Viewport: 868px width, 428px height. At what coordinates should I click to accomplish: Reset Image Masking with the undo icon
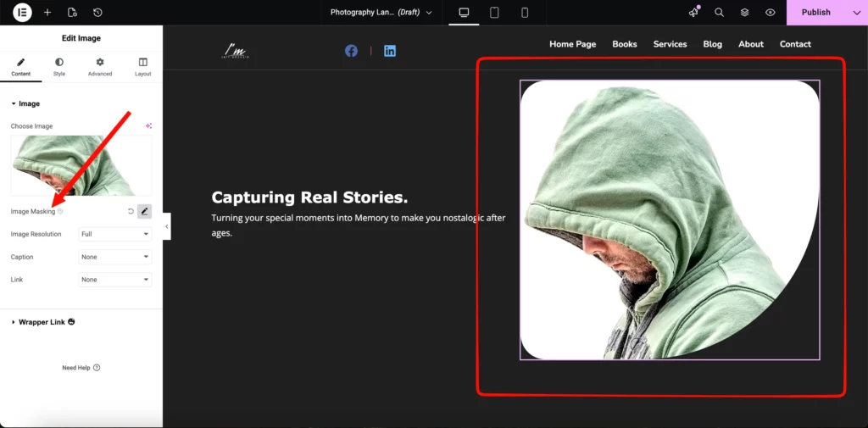[131, 212]
